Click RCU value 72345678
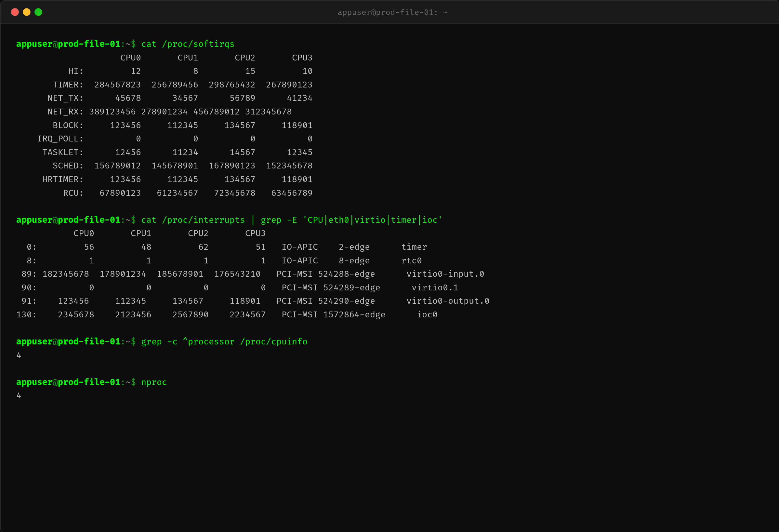Screen dimensions: 779x532 click(235, 193)
